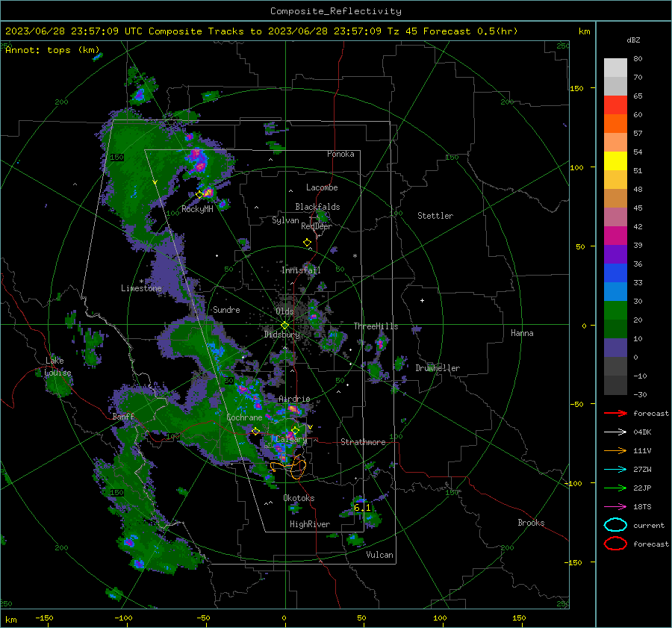Click the magenta 18TS arrow legend icon
The width and height of the screenshot is (672, 628).
coord(615,507)
